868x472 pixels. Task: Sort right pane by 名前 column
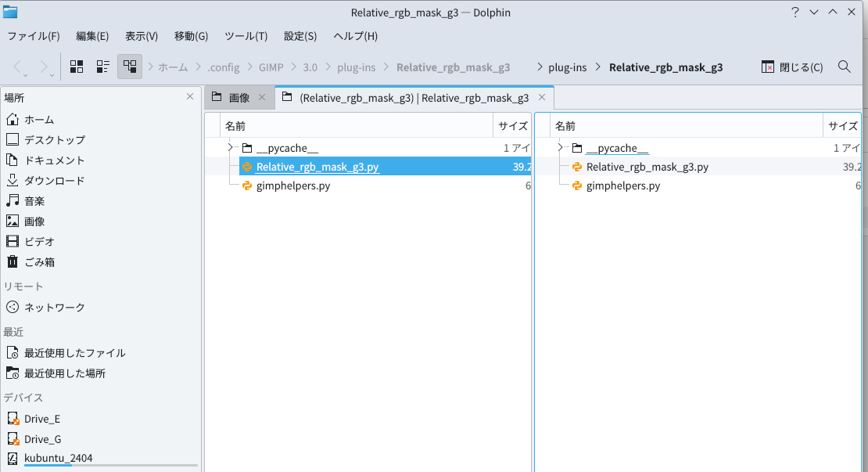coord(687,126)
